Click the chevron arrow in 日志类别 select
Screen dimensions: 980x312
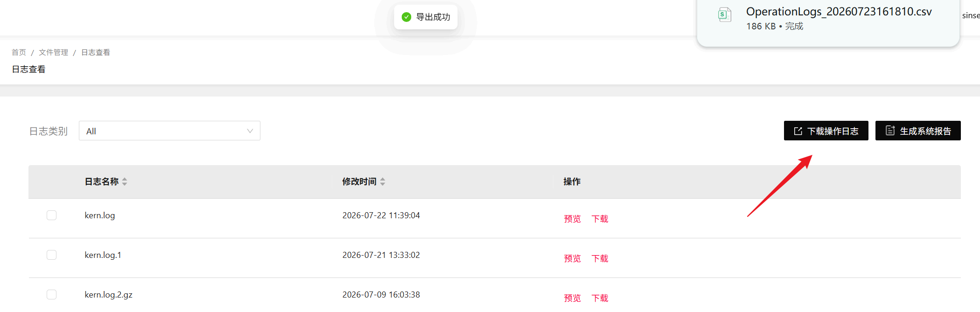pyautogui.click(x=250, y=131)
